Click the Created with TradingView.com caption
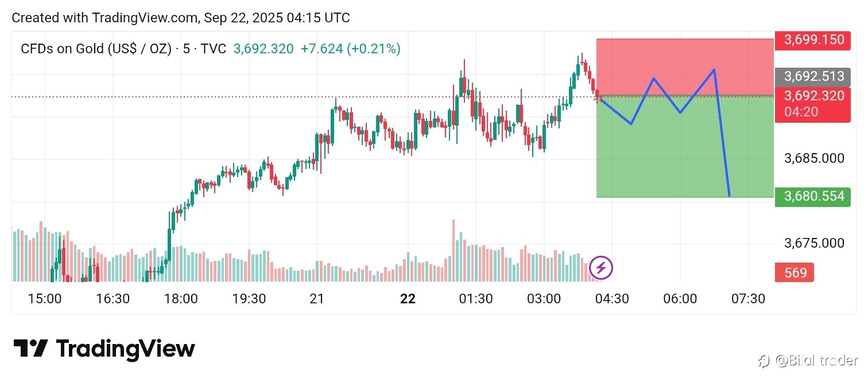Image resolution: width=868 pixels, height=383 pixels. 181,18
